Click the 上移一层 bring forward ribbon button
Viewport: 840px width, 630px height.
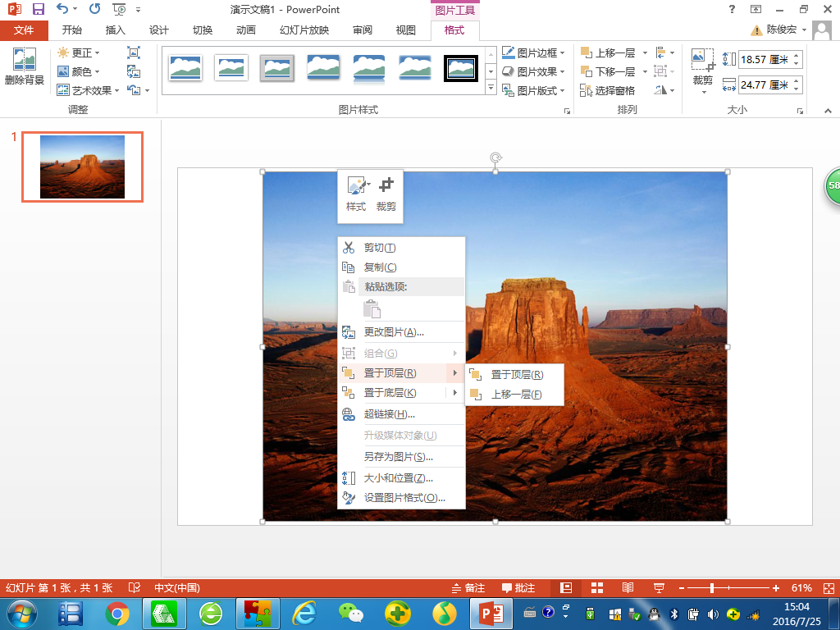tap(609, 52)
